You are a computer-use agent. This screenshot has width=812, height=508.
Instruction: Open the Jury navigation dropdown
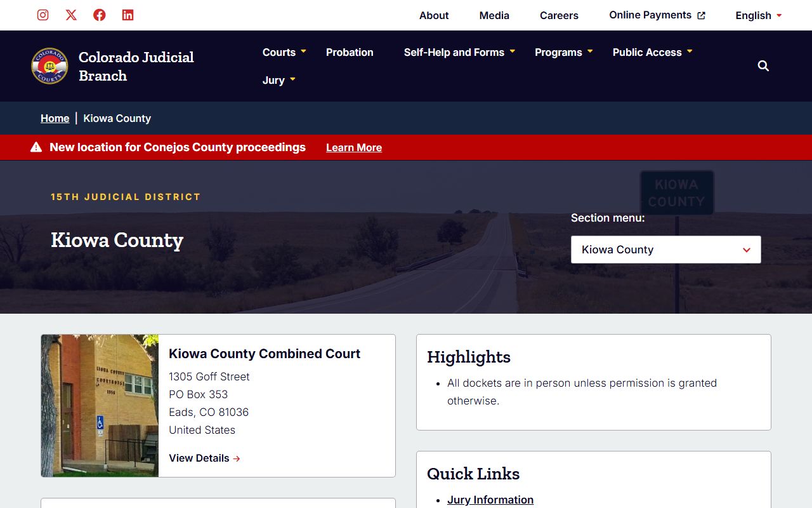(279, 80)
